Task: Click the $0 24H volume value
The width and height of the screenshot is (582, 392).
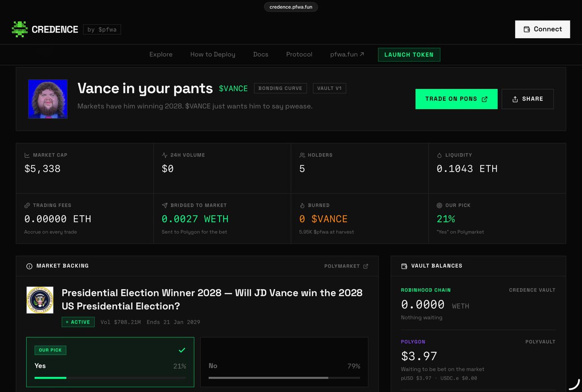Action: [x=168, y=169]
